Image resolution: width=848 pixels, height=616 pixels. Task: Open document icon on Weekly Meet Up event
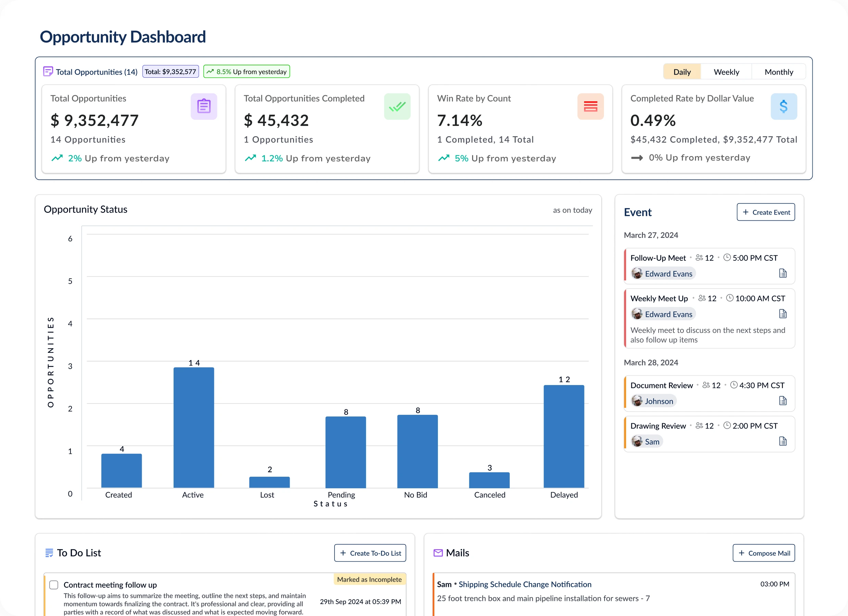783,313
